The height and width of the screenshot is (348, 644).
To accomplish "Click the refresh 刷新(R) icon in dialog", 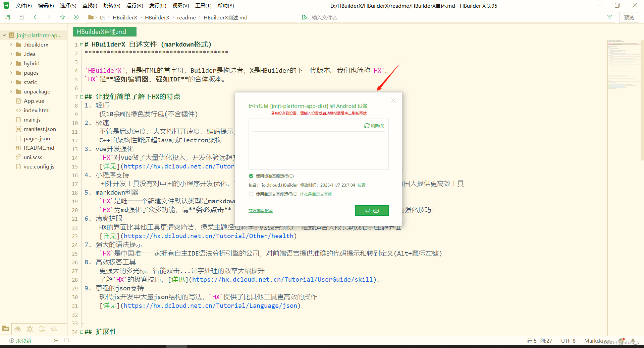I will click(374, 126).
